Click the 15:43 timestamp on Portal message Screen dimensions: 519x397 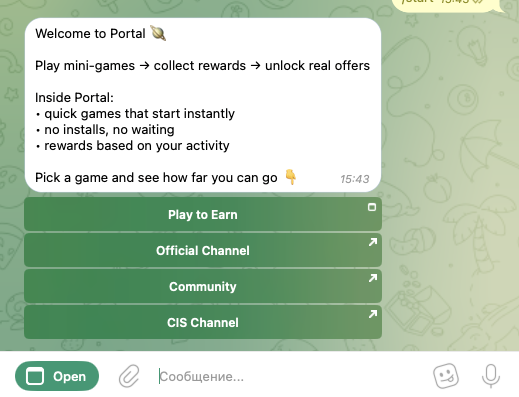point(355,179)
